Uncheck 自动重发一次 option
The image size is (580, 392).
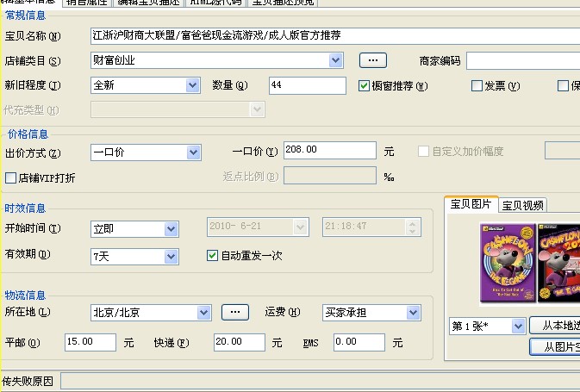click(213, 256)
